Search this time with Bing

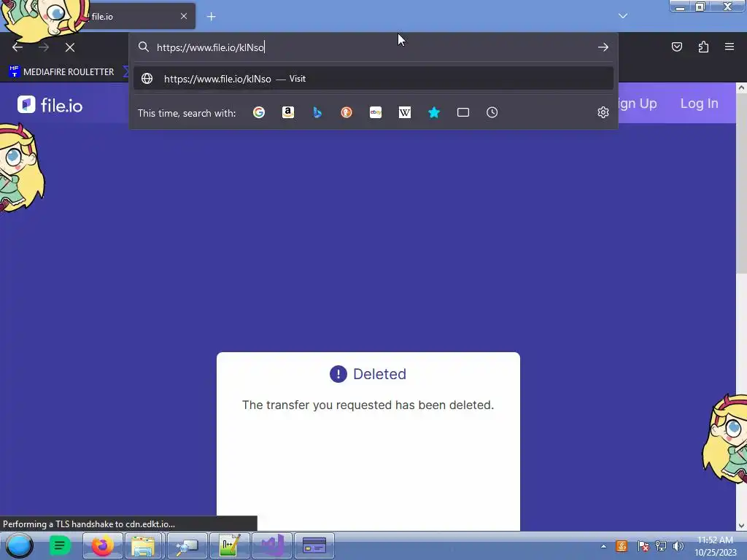(317, 112)
